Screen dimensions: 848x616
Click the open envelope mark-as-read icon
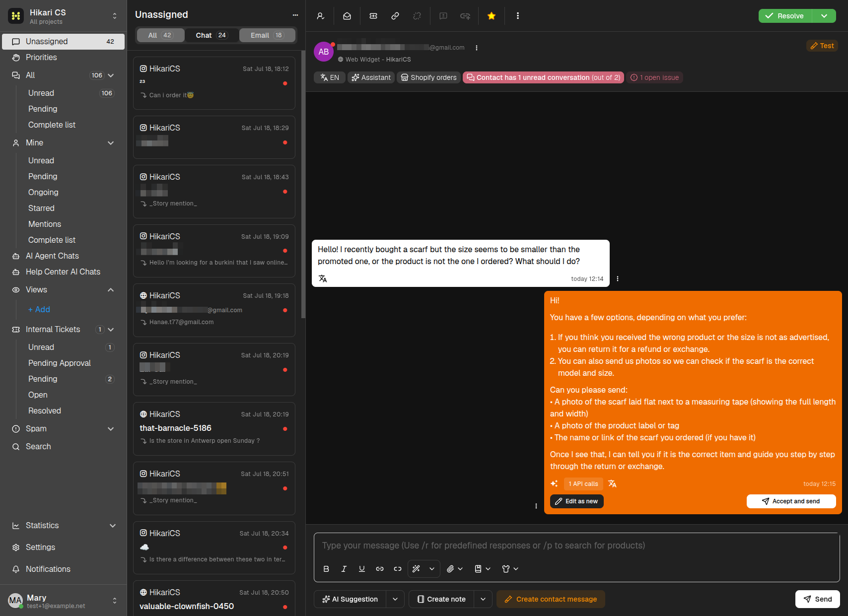[347, 16]
